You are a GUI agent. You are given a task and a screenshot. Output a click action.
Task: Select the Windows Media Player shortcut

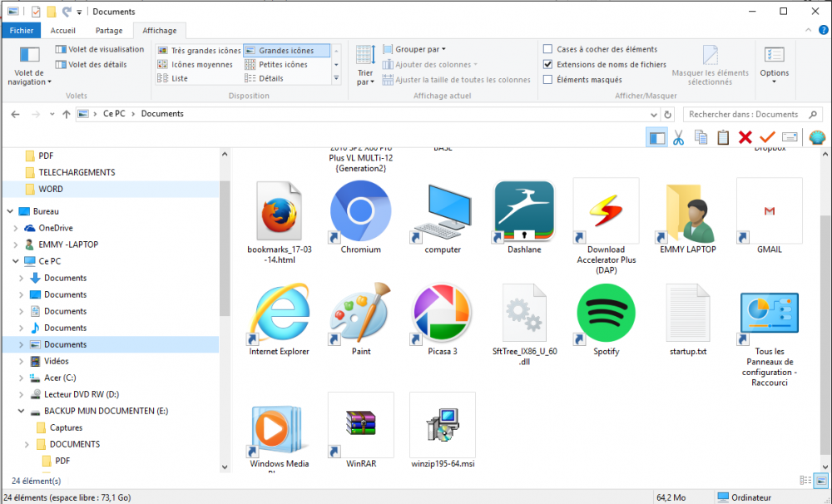279,428
